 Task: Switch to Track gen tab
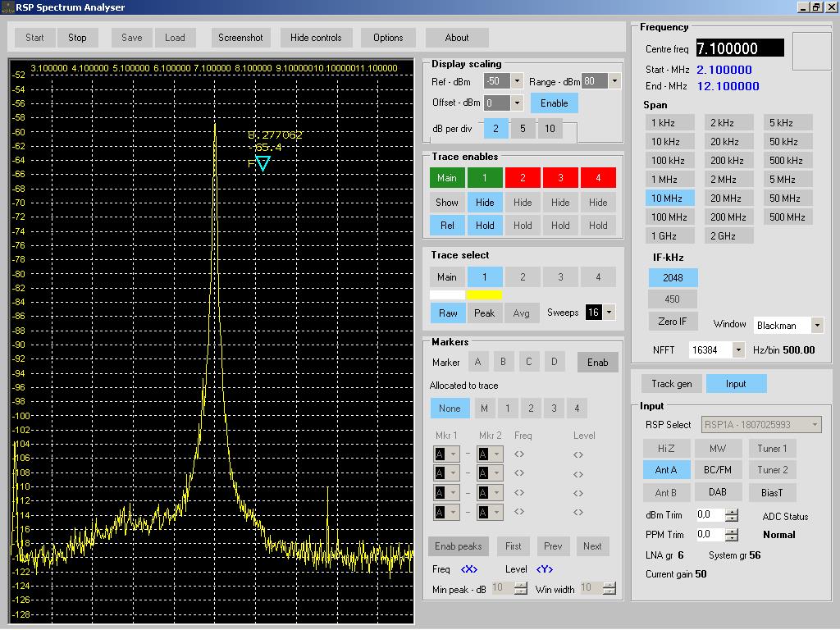(671, 384)
